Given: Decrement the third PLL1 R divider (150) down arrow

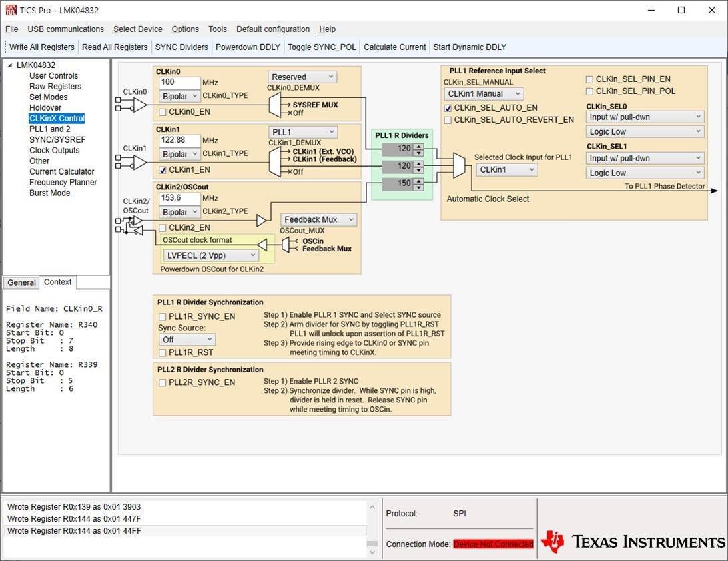Looking at the screenshot, I should coord(419,187).
